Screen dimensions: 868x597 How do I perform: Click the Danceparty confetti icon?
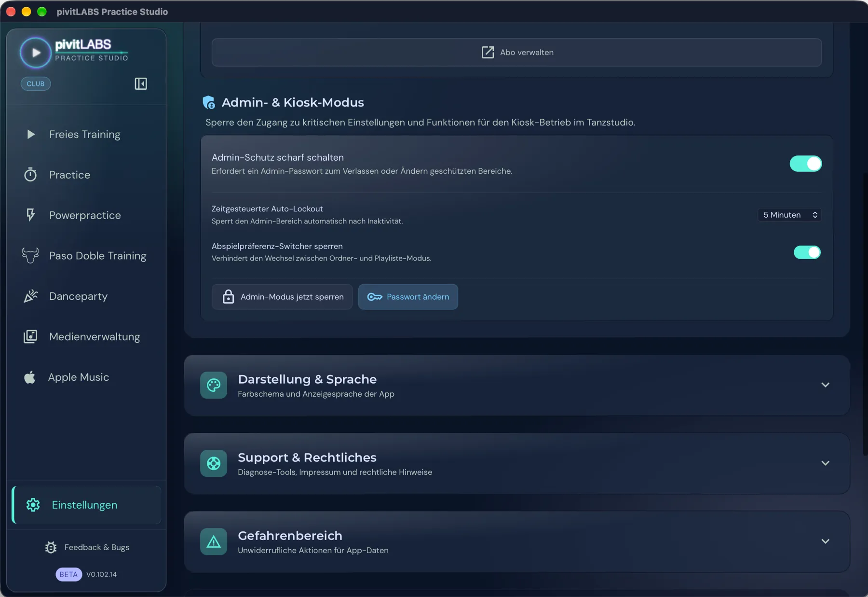coord(31,296)
